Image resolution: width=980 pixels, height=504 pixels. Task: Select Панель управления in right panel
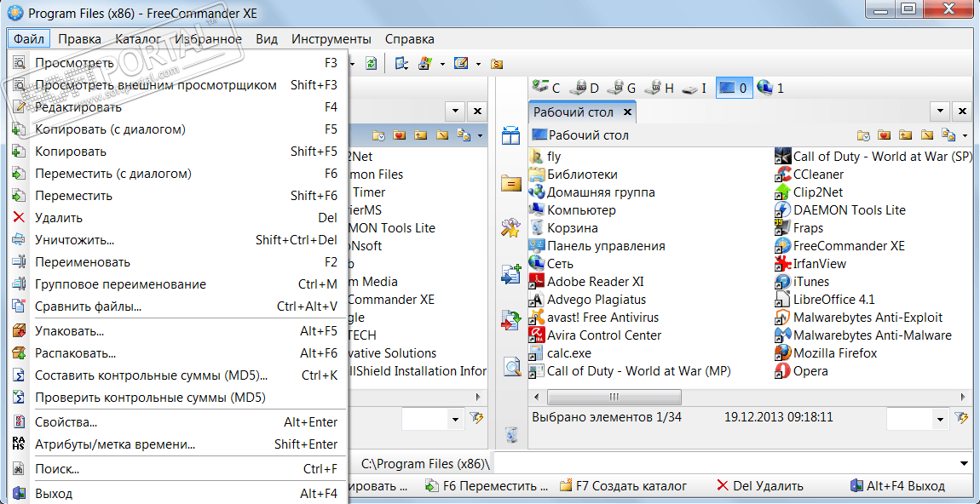[x=597, y=246]
